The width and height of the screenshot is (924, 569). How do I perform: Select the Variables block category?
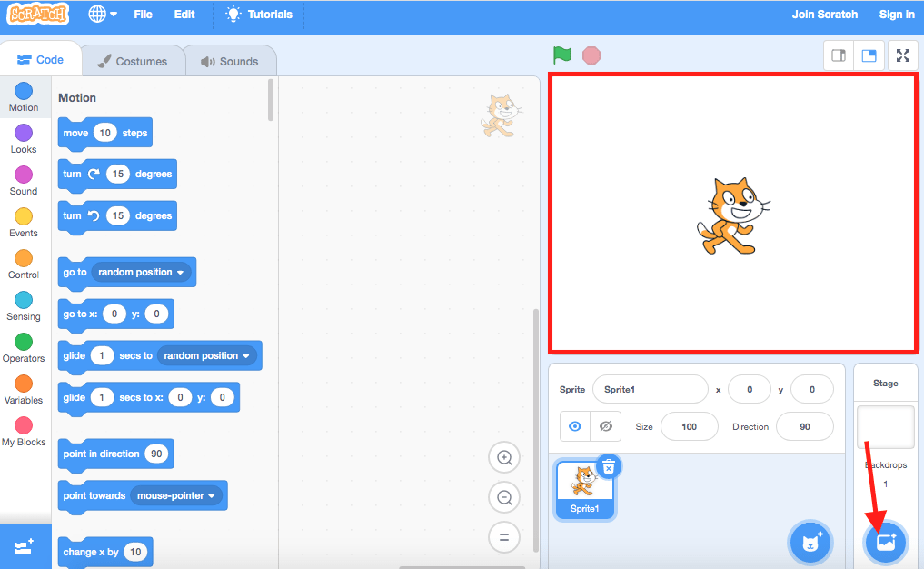(24, 390)
